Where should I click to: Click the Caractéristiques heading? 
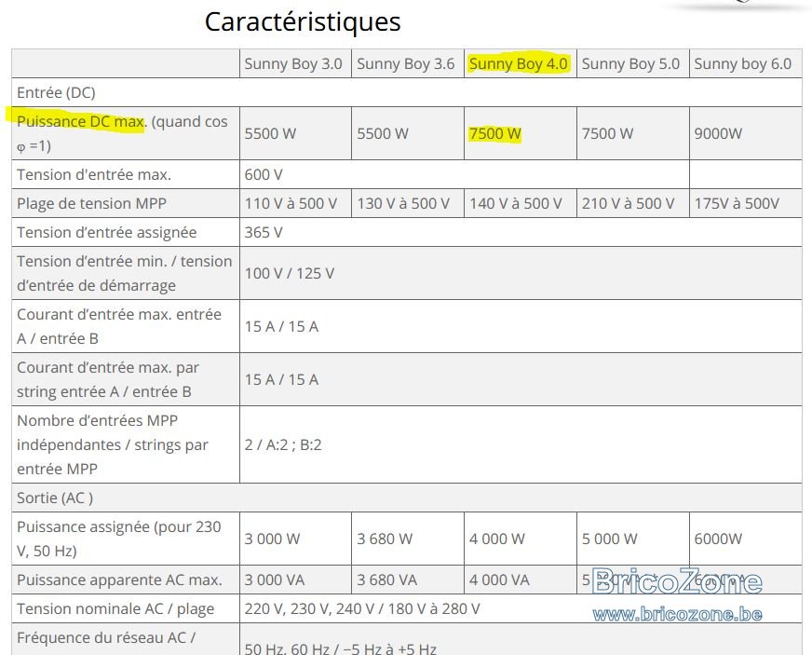click(x=303, y=21)
